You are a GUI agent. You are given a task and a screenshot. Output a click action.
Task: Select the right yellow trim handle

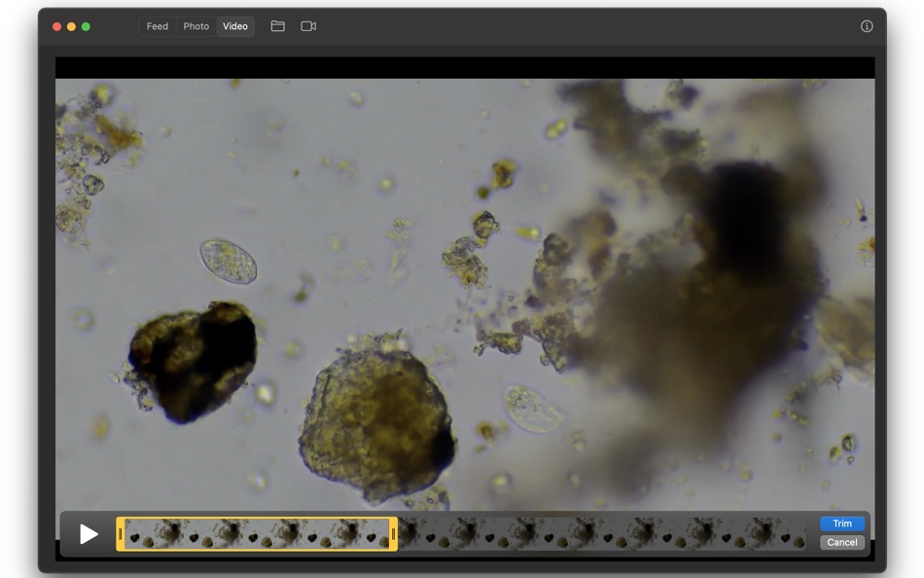pos(393,533)
